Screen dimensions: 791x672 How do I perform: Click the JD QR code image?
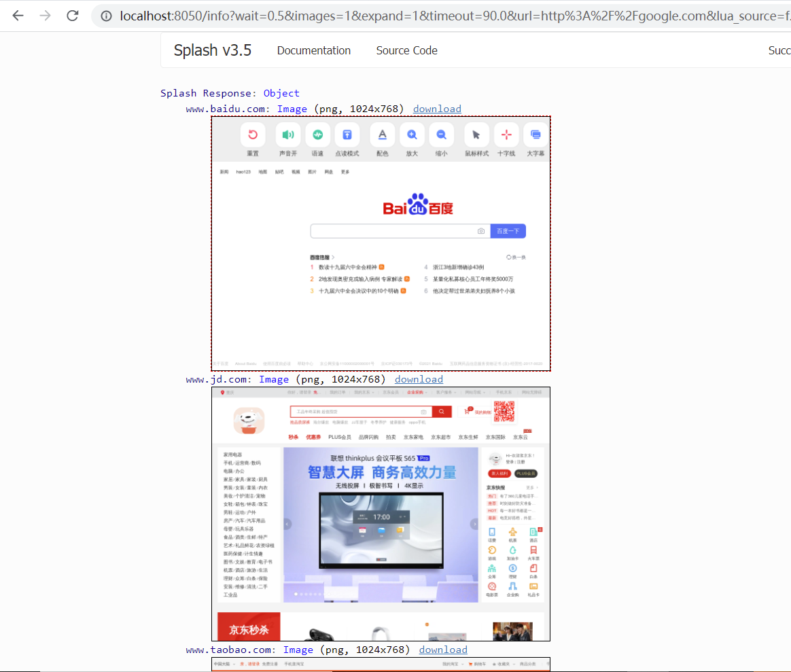[504, 412]
